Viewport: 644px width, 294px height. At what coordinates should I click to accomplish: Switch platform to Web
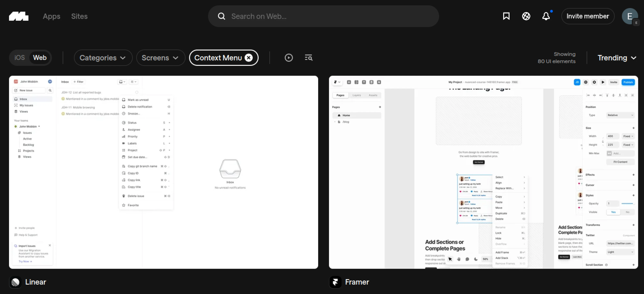click(40, 58)
